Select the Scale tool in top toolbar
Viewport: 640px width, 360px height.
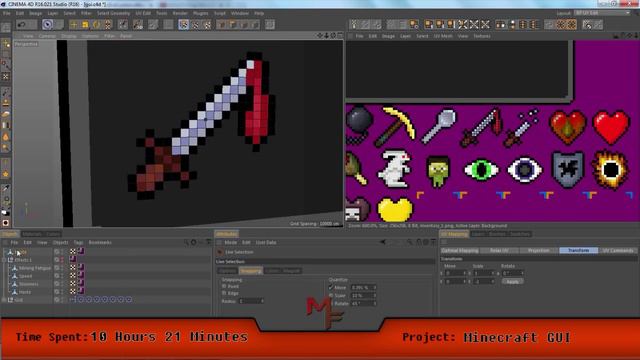85,24
